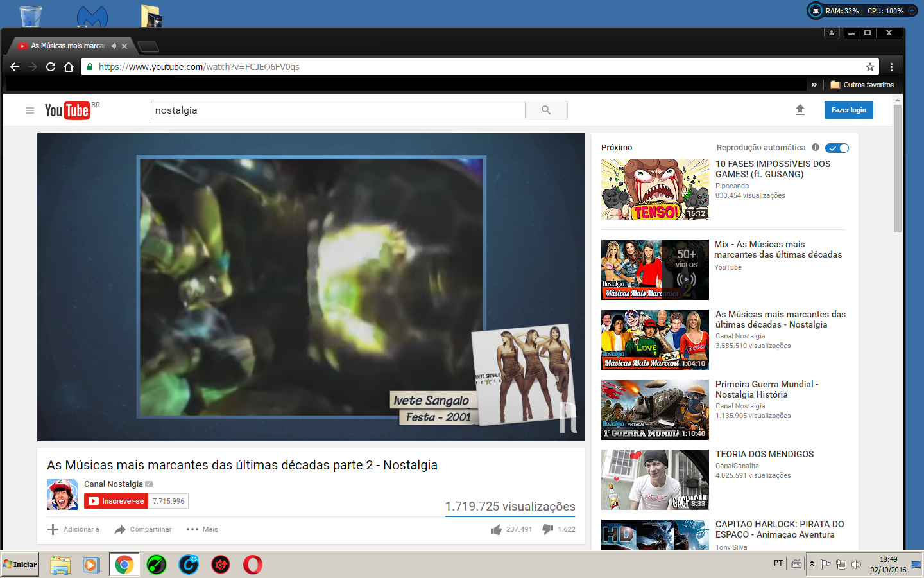Open the volume icon in system tray

click(x=856, y=564)
